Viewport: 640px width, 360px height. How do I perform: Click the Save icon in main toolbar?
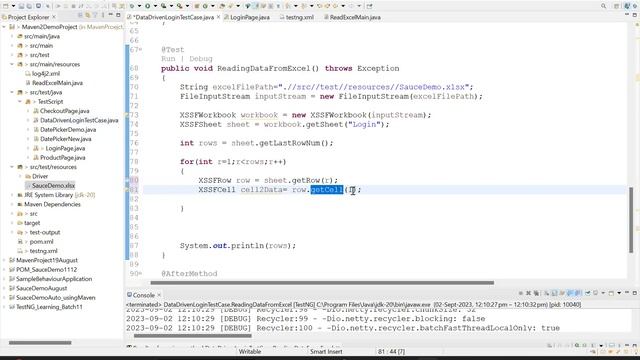(21, 6)
